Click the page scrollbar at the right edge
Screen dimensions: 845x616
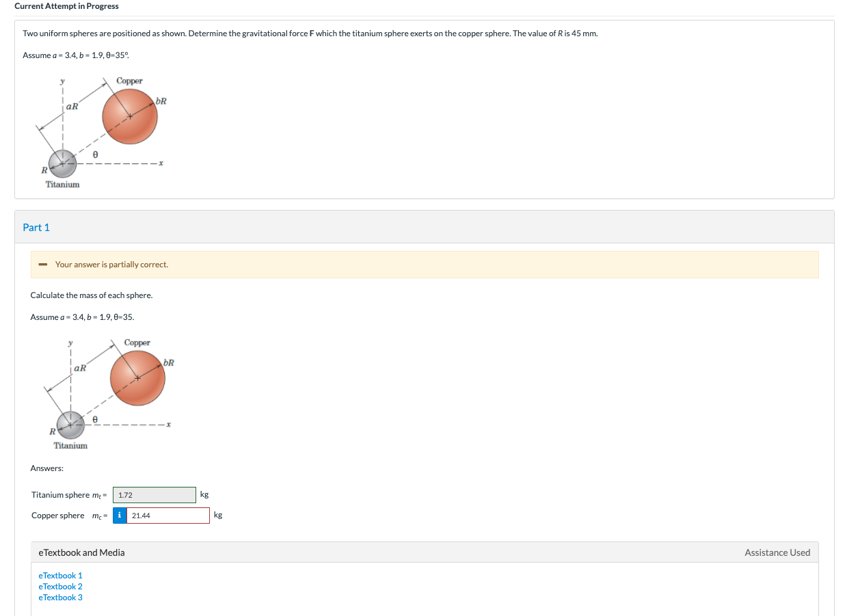point(842,308)
